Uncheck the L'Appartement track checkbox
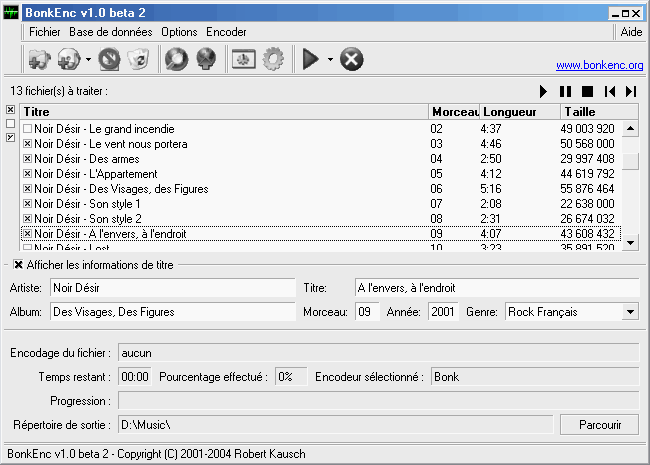 pos(27,174)
